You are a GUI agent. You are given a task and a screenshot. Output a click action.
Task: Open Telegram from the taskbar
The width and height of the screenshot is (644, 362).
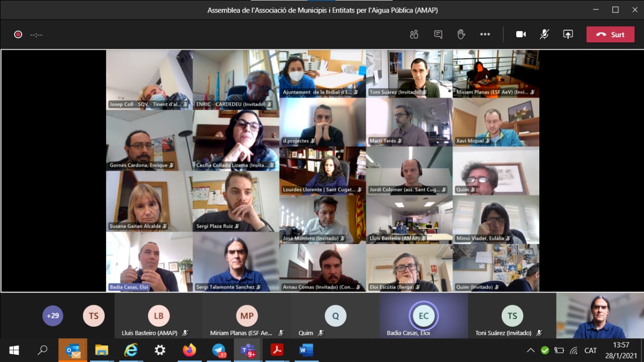pos(219,350)
